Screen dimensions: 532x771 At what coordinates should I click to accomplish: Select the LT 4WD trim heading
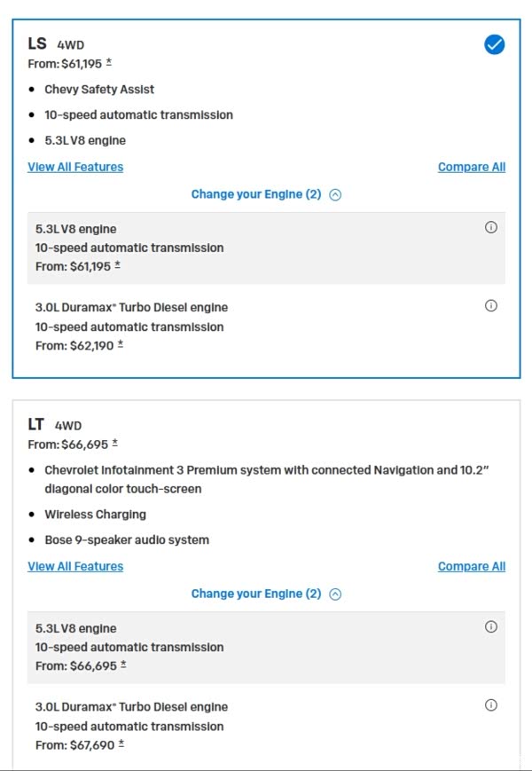click(55, 425)
